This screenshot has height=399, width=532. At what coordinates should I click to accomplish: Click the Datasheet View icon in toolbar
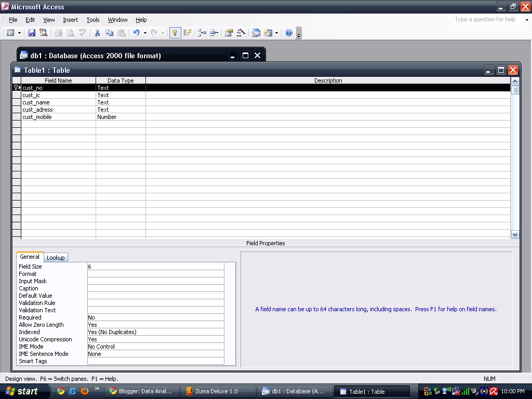click(10, 33)
